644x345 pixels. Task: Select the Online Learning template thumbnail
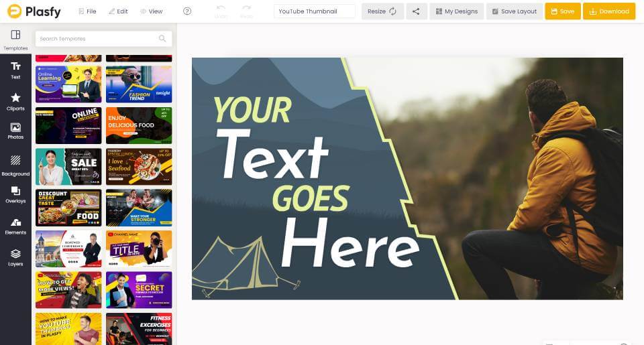click(68, 84)
